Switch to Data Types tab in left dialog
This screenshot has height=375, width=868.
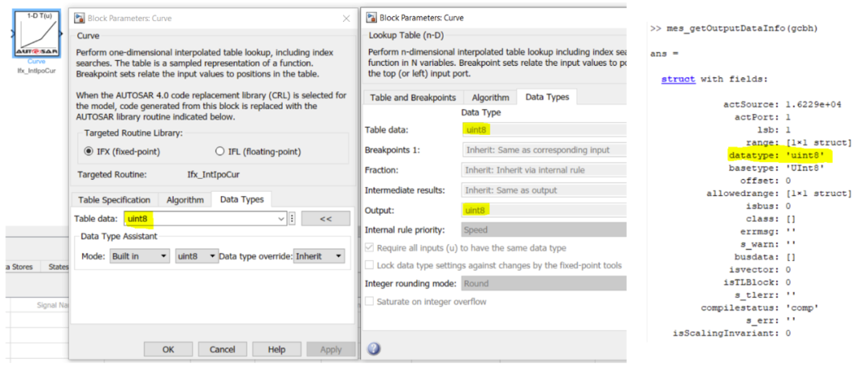click(242, 199)
